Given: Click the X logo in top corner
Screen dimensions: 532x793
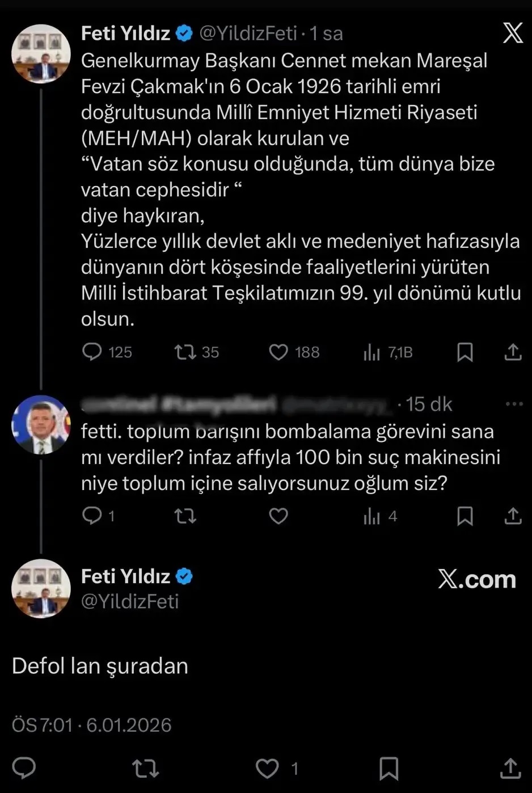Looking at the screenshot, I should 513,33.
